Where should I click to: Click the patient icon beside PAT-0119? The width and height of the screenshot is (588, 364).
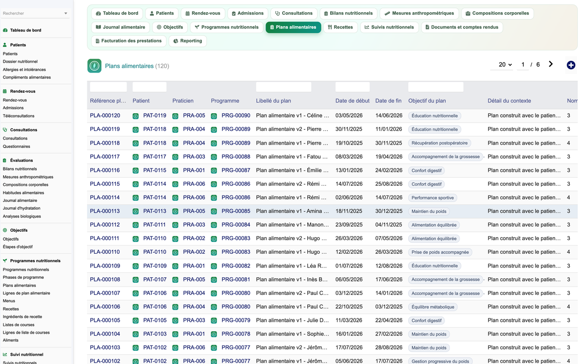click(136, 116)
